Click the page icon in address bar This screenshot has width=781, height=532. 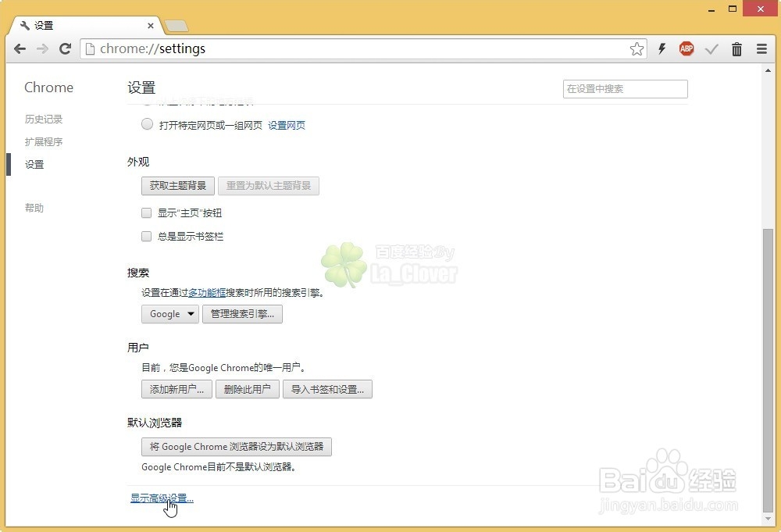point(90,48)
